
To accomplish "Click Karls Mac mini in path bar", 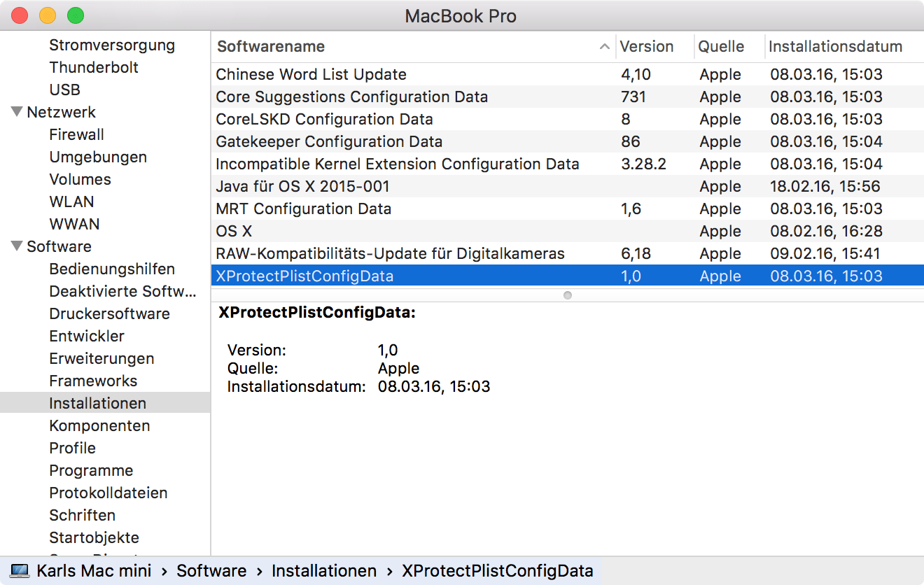I will 94,571.
